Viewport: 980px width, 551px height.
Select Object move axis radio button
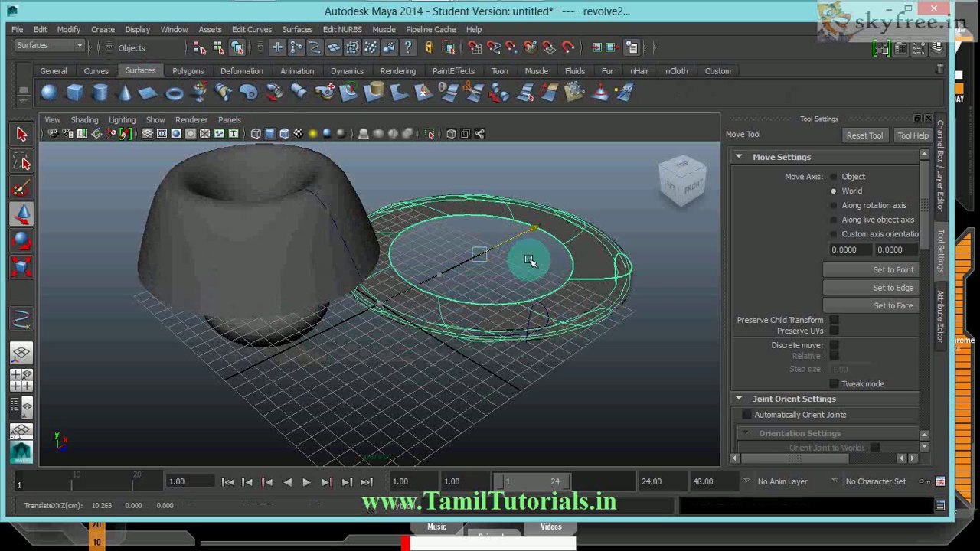[x=834, y=177]
